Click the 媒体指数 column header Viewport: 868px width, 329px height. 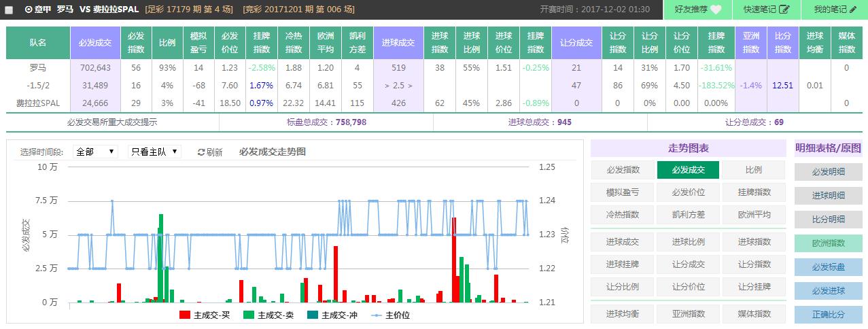847,42
